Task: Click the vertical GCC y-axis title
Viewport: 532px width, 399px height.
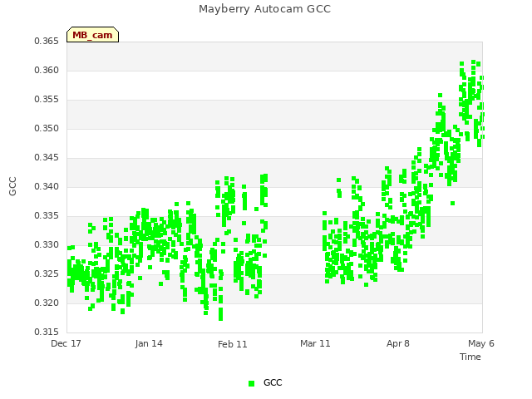Action: tap(12, 186)
